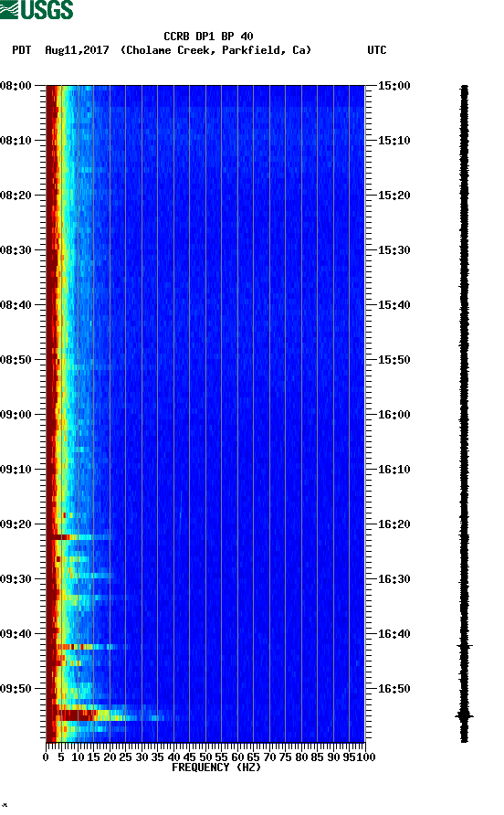Click the 70 Hz frequency tick label

[x=269, y=757]
